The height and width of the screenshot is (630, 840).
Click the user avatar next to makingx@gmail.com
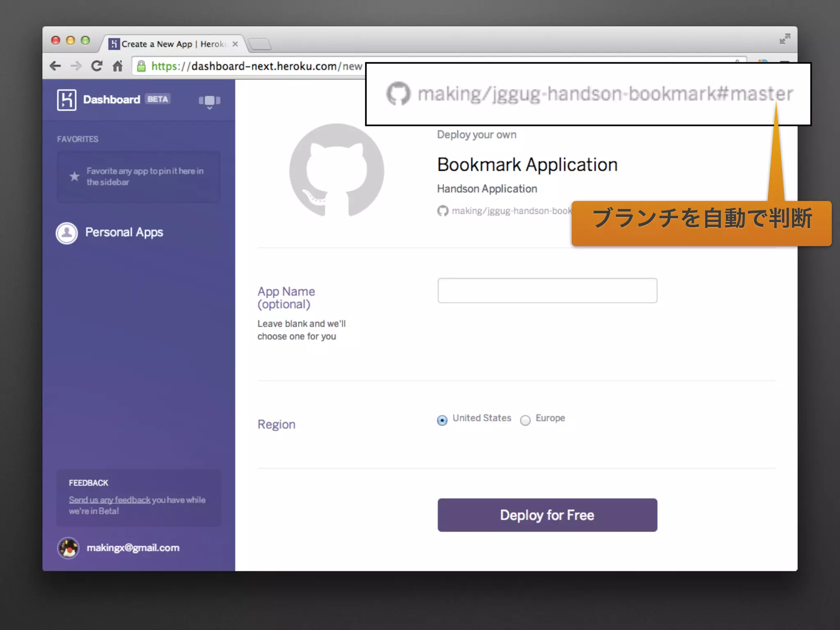click(x=68, y=548)
